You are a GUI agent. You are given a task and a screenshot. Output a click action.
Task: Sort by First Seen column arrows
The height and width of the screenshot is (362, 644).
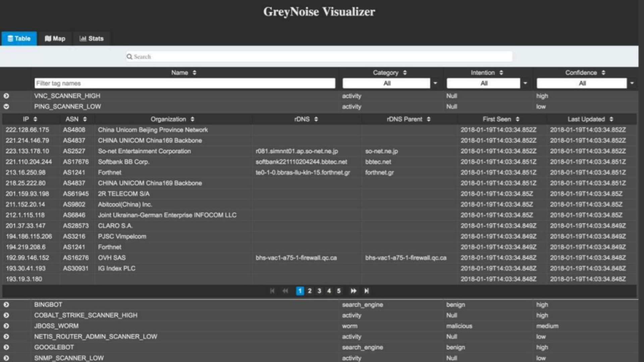click(x=518, y=119)
